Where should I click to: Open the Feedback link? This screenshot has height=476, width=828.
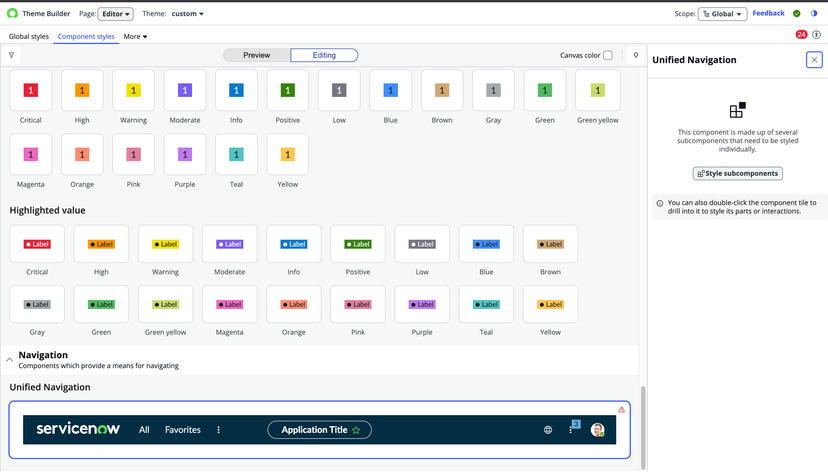tap(768, 14)
